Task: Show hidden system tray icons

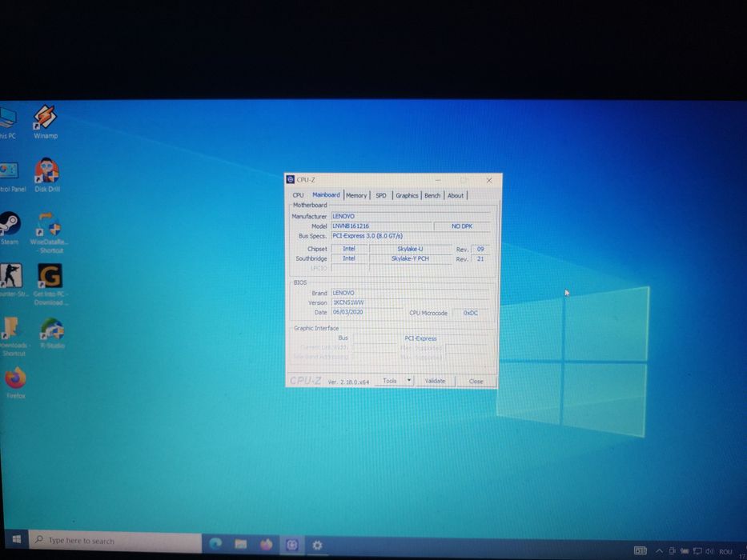Action: (660, 551)
